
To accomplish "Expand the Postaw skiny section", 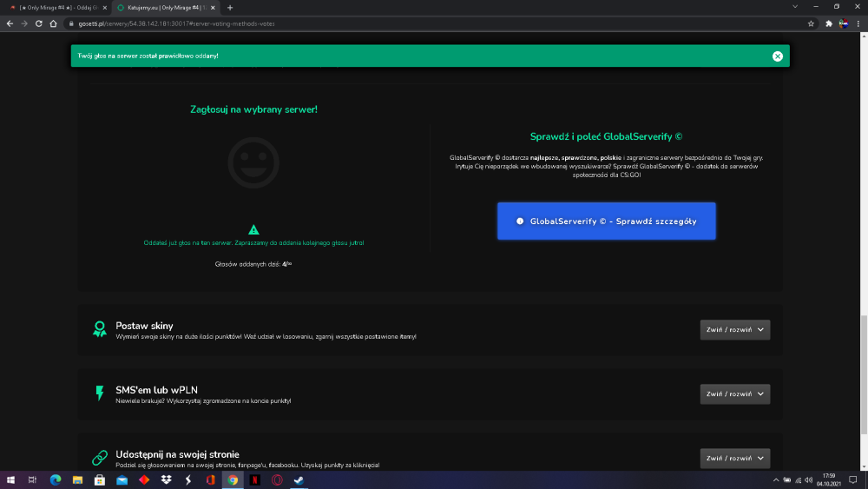I will click(x=734, y=329).
